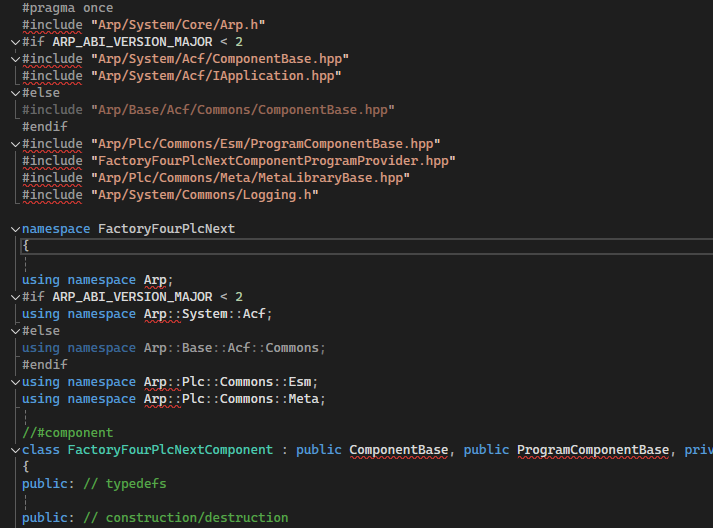713x528 pixels.
Task: Click the "Arp/System/Commons/Logging.h" include string
Action: [x=205, y=195]
